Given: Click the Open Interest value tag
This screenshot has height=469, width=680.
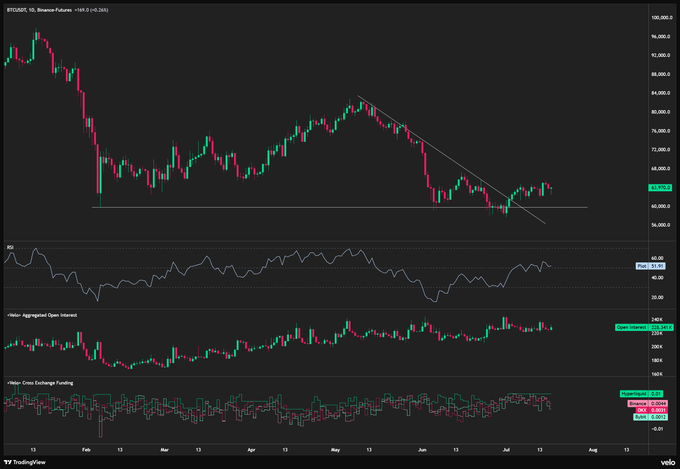Looking at the screenshot, I should click(x=644, y=327).
